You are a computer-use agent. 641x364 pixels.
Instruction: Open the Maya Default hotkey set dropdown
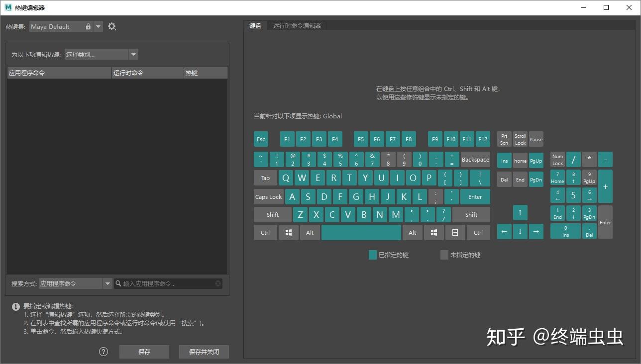[x=98, y=26]
